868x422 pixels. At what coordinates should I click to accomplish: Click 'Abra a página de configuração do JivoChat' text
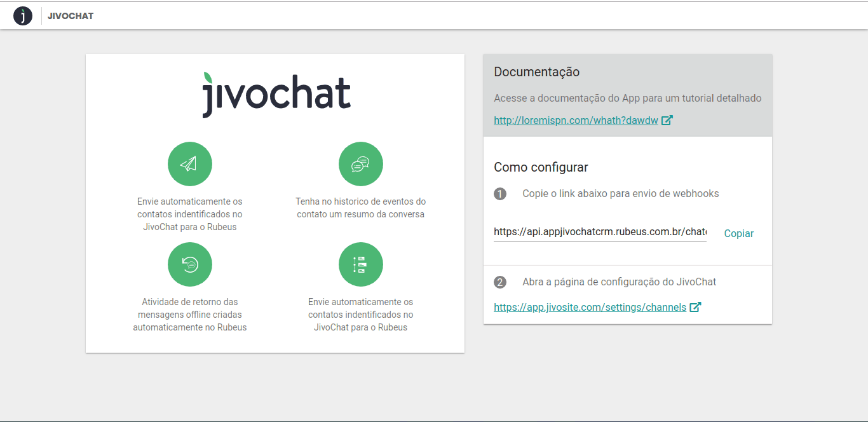pyautogui.click(x=619, y=282)
